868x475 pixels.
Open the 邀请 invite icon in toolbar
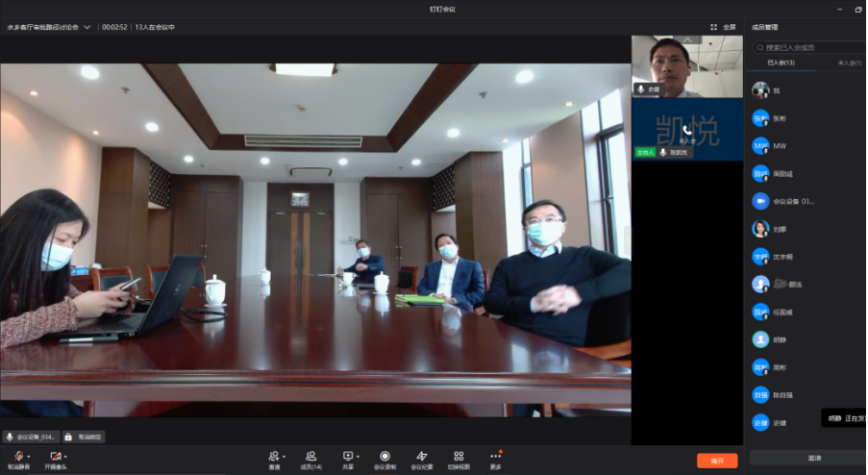274,457
